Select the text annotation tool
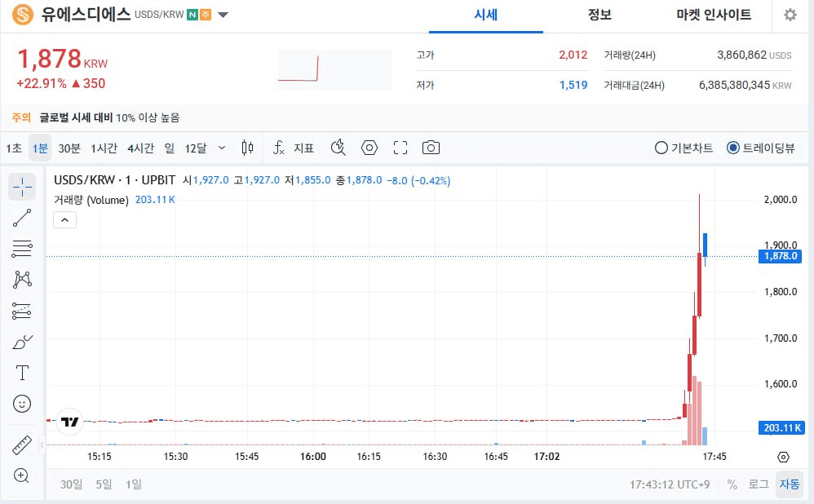The image size is (814, 504). pos(22,374)
